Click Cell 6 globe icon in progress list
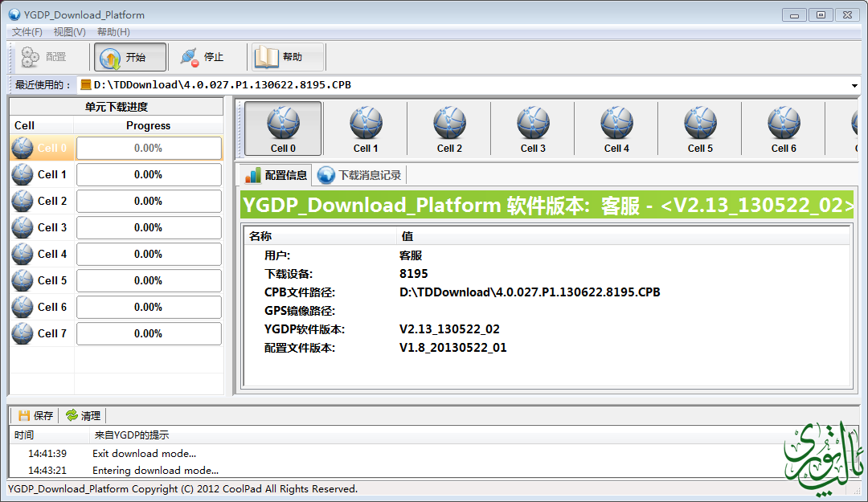868x502 pixels. pyautogui.click(x=23, y=308)
